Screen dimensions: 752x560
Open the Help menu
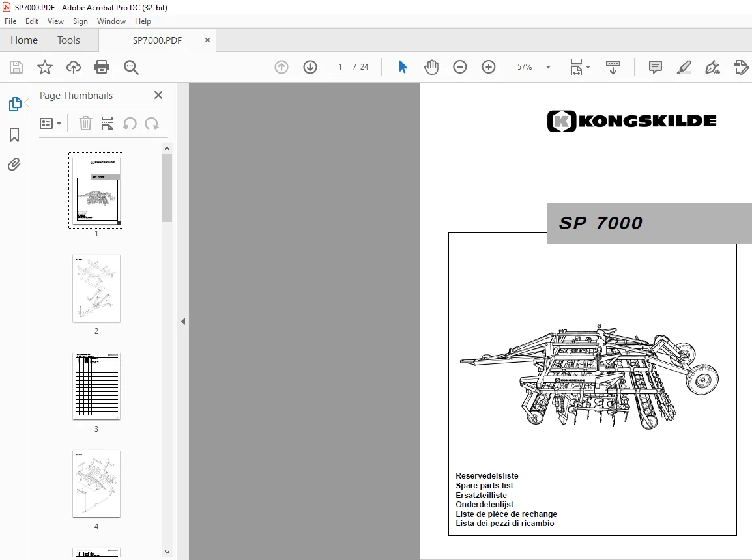coord(143,21)
